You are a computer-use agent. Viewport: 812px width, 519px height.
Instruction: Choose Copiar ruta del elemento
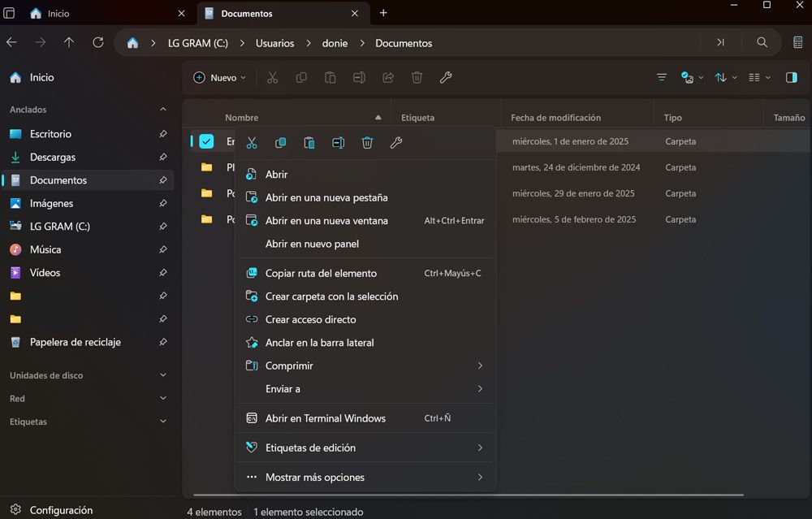(x=365, y=273)
